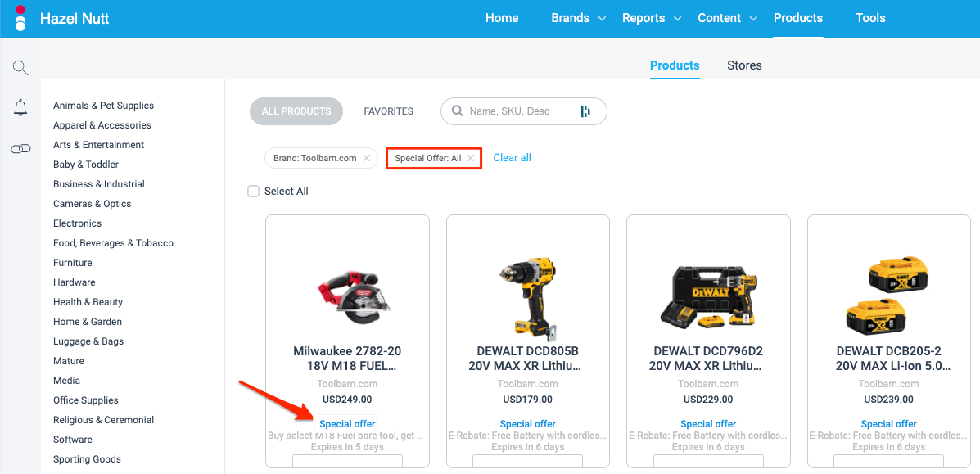Select the Media category
The width and height of the screenshot is (980, 474).
(x=66, y=380)
